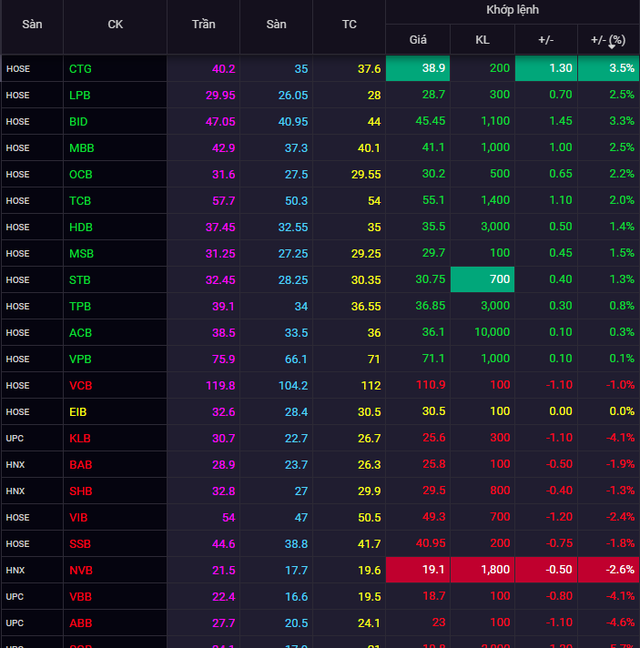This screenshot has height=648, width=640.
Task: Sort the table by the CK column header
Action: pyautogui.click(x=115, y=24)
